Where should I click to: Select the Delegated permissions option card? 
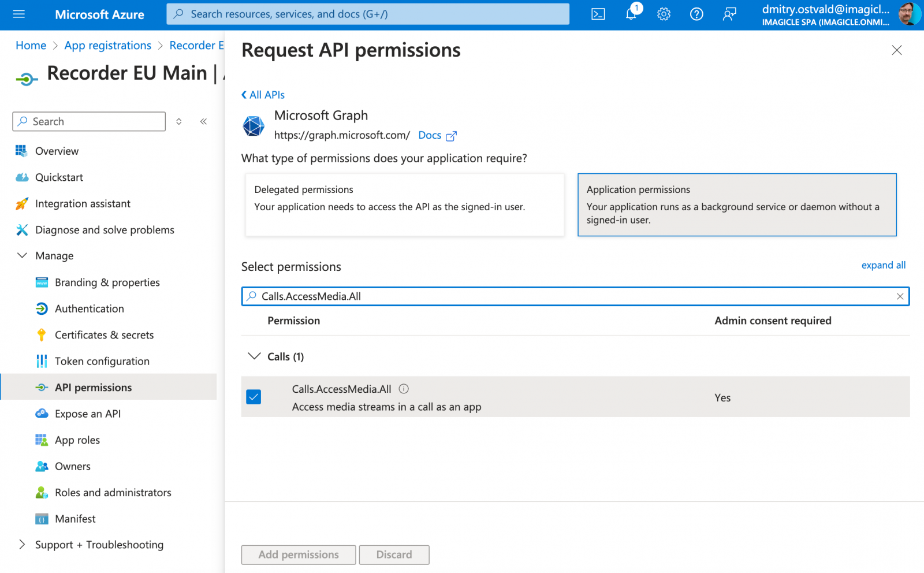click(404, 205)
